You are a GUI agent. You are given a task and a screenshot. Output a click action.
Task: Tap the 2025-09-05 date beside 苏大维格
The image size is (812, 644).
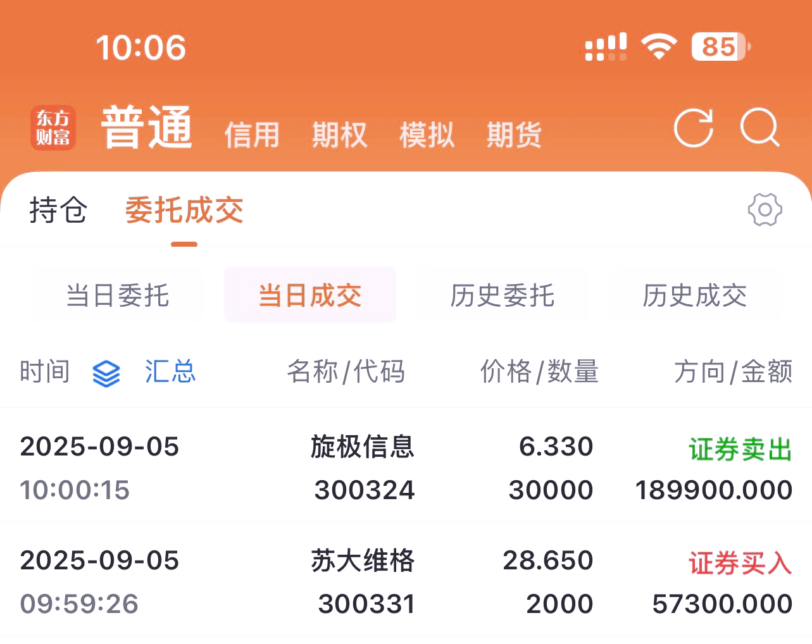99,560
